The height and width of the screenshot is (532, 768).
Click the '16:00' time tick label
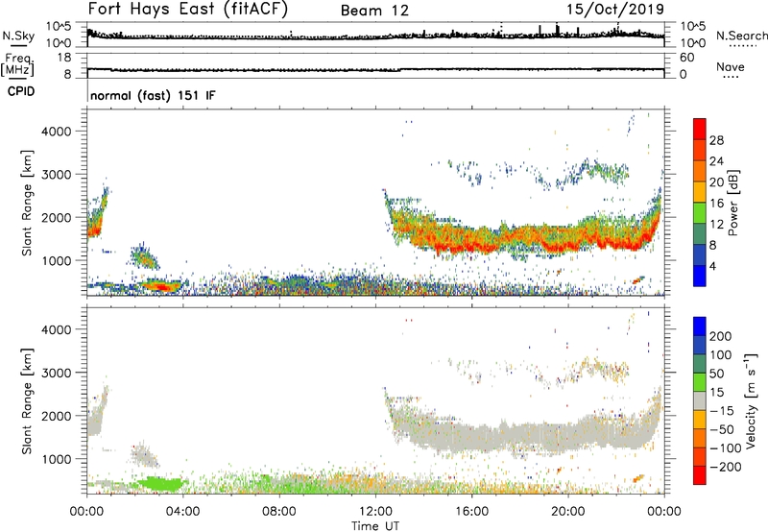[471, 512]
